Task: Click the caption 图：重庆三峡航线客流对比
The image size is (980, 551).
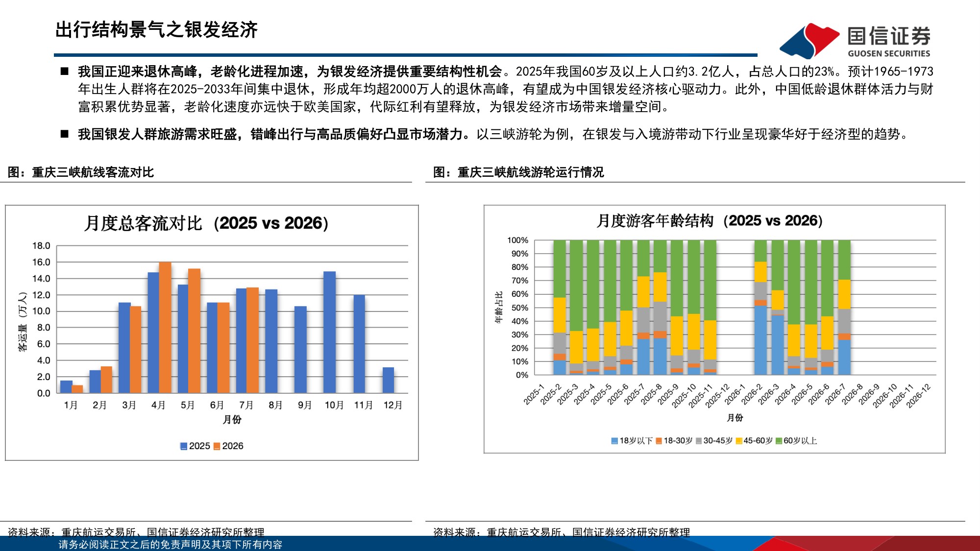Action: pos(81,172)
